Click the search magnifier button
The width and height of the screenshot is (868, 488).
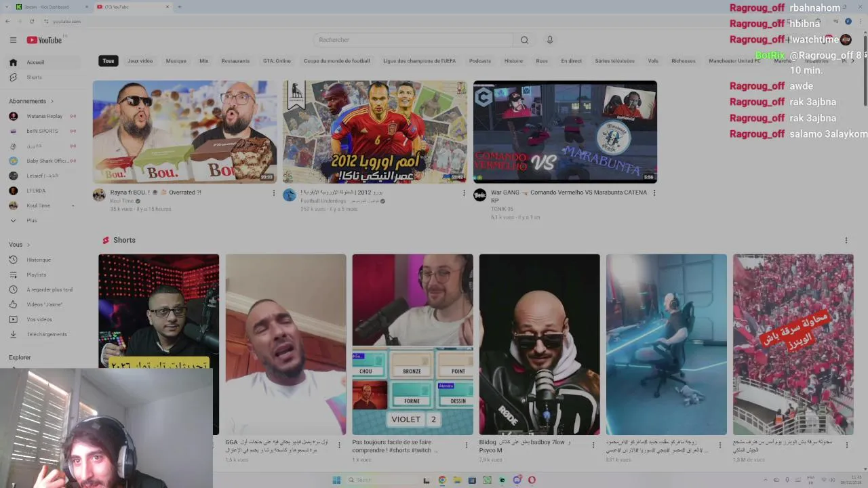(524, 40)
